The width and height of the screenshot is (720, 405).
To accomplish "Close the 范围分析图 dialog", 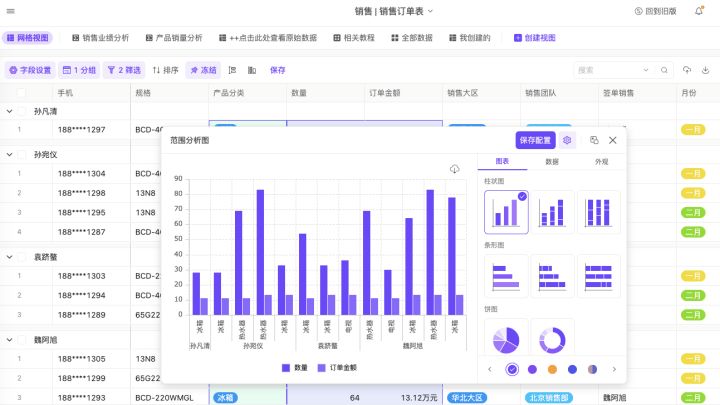I will coord(613,140).
